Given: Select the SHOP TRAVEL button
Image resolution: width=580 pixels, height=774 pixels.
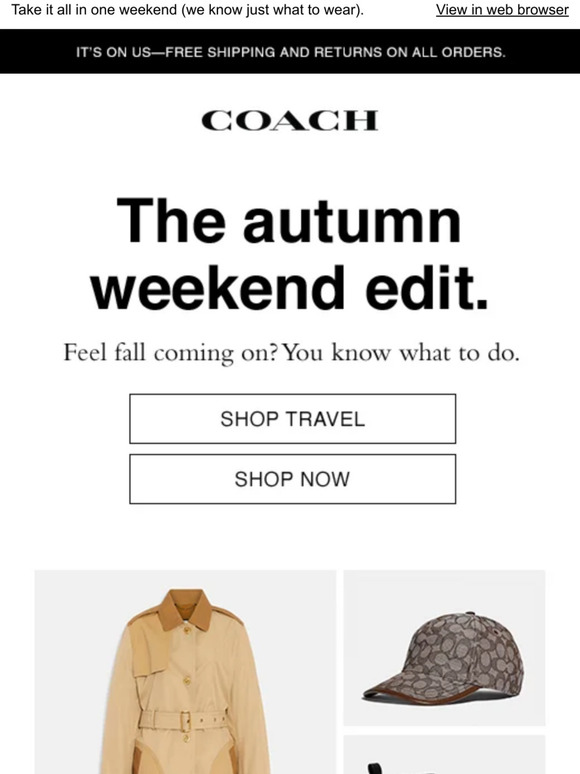Looking at the screenshot, I should (293, 419).
